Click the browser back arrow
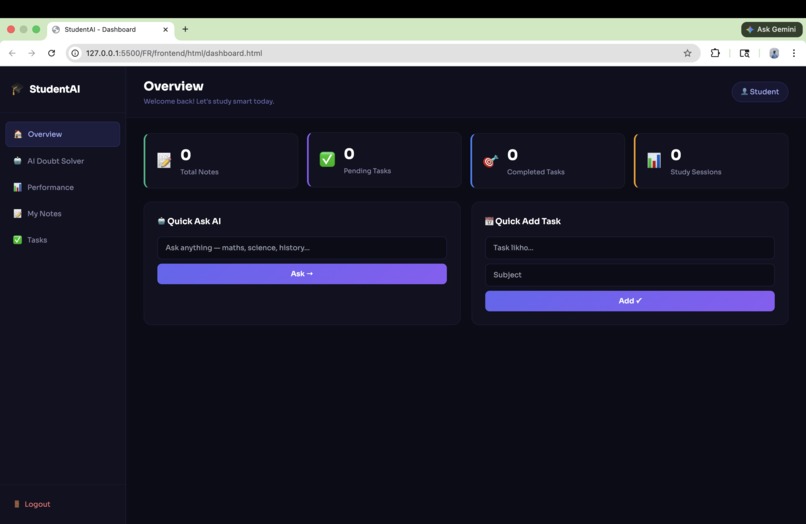The width and height of the screenshot is (806, 524). [x=12, y=53]
